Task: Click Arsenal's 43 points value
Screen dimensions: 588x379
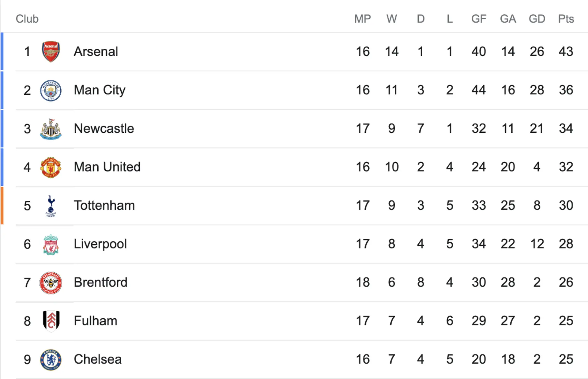Action: [566, 51]
